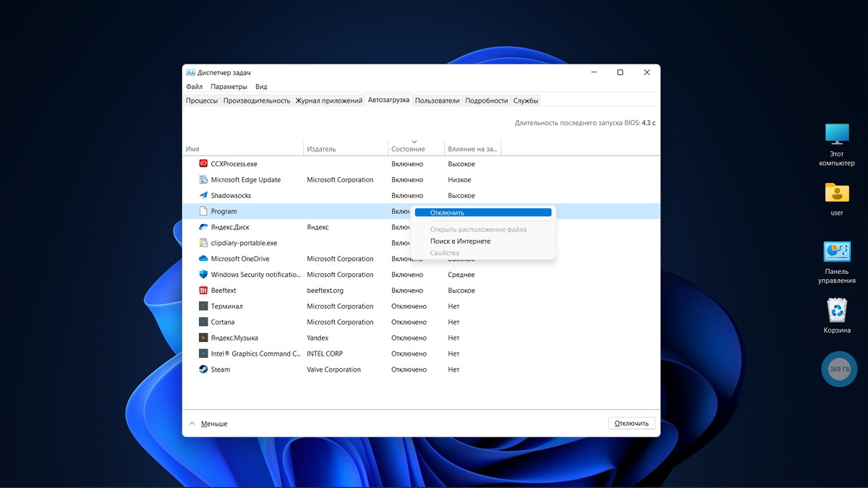The height and width of the screenshot is (488, 868).
Task: Switch to the Производительность tab
Action: click(x=257, y=100)
